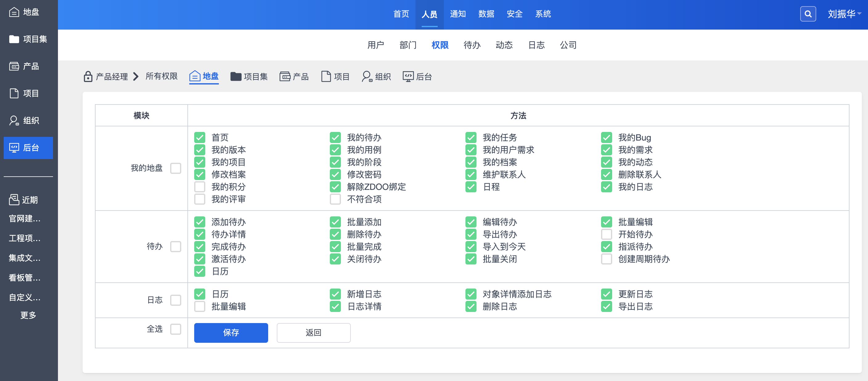
Task: Select 后台 monitor icon in sidebar
Action: point(14,148)
